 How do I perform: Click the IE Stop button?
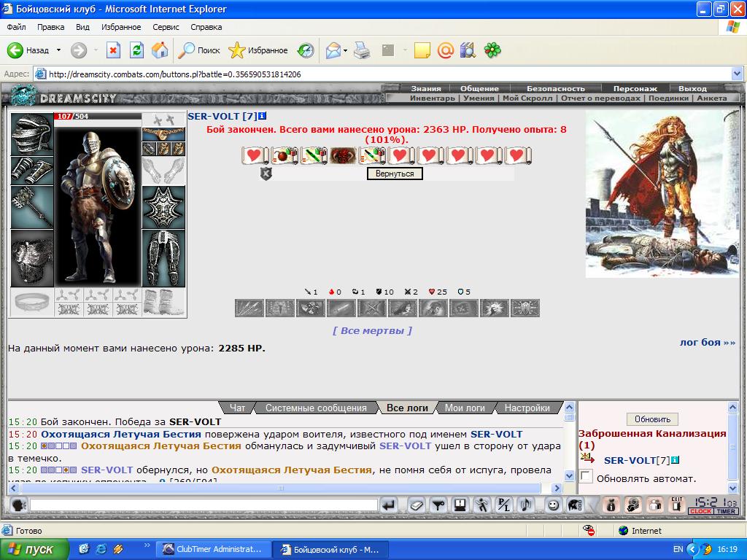point(113,50)
